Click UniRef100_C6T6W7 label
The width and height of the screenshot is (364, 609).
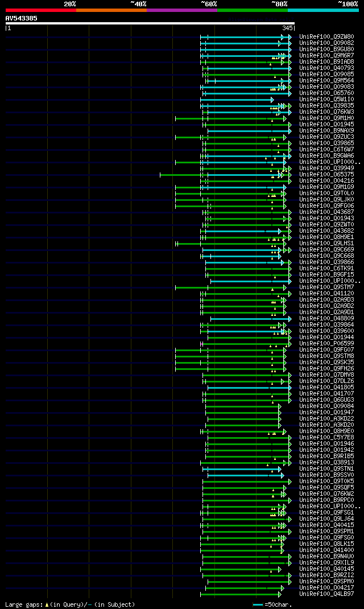(x=326, y=150)
